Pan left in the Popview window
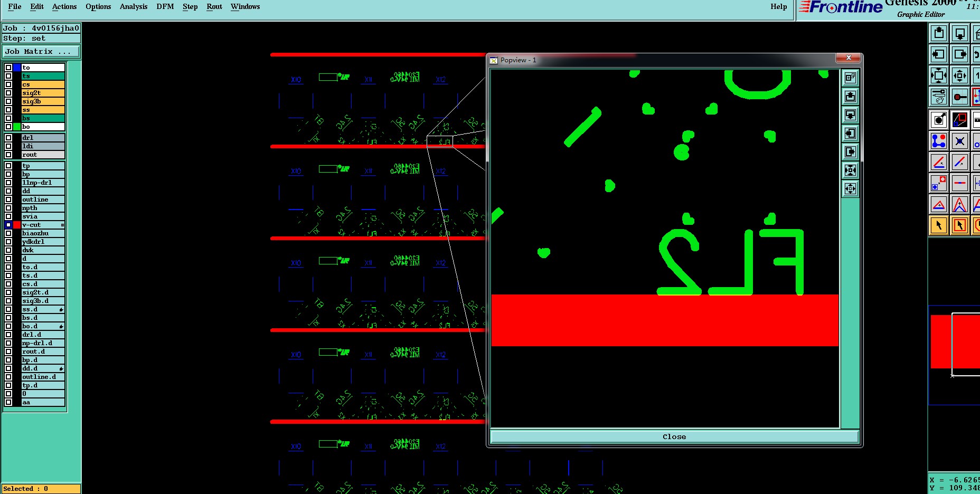This screenshot has height=494, width=980. 850,134
